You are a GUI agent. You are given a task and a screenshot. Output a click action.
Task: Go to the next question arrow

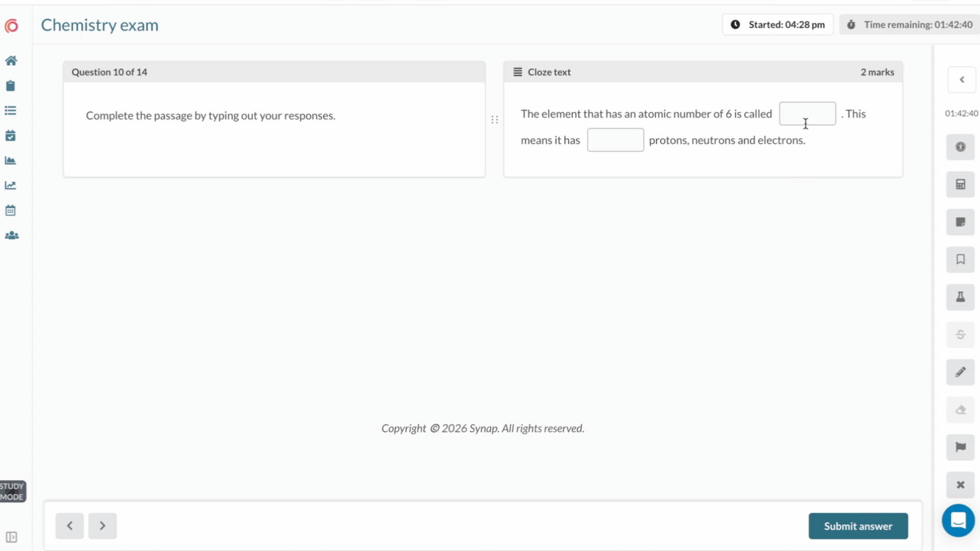[103, 526]
